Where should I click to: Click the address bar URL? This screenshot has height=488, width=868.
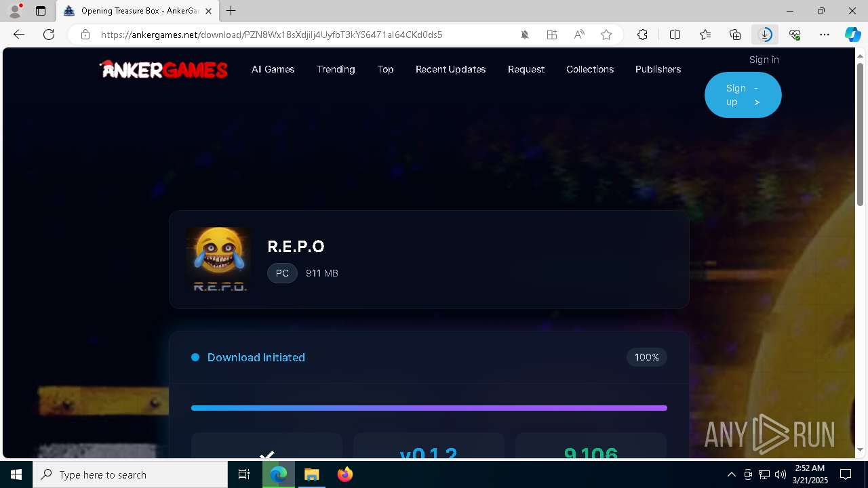tap(271, 35)
